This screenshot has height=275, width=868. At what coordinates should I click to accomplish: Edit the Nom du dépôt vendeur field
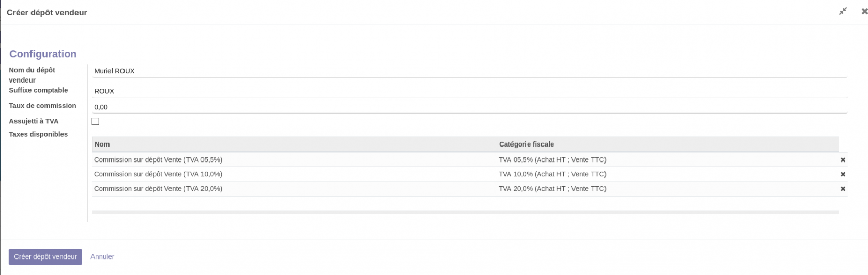pos(469,71)
